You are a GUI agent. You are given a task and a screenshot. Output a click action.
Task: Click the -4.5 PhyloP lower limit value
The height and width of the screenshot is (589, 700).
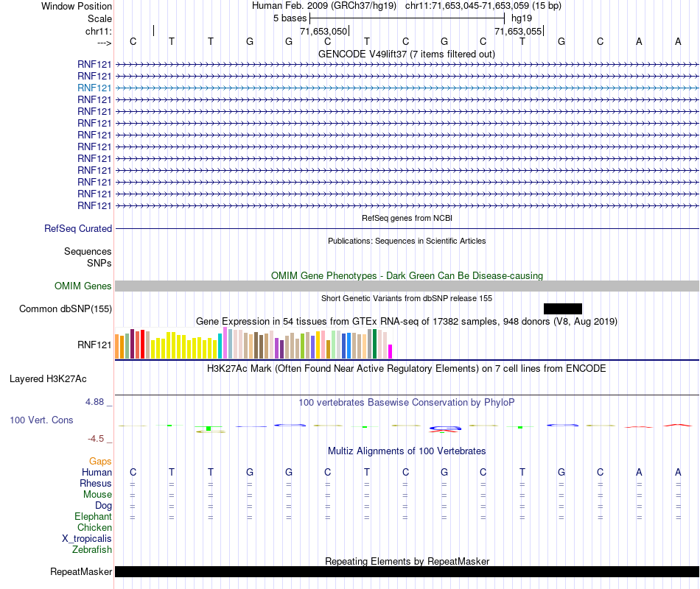96,439
